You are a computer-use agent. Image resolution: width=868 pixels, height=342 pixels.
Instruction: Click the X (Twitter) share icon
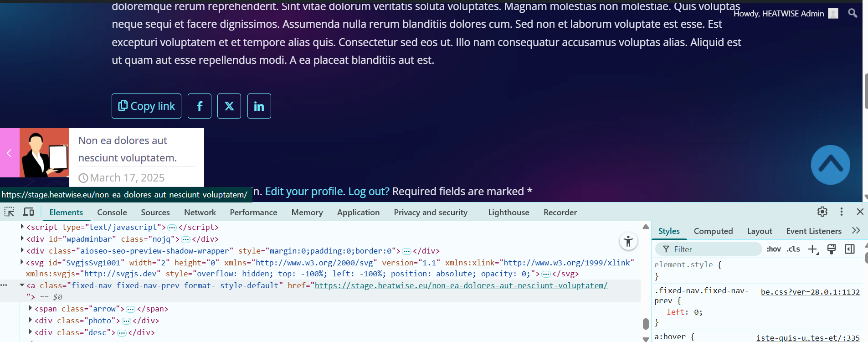(x=229, y=106)
